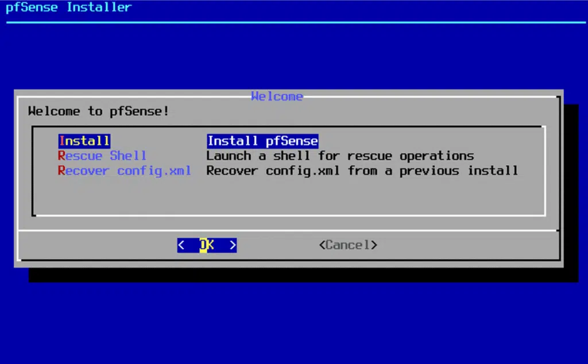
Task: Choose the Recover config.xml entry
Action: pos(125,171)
